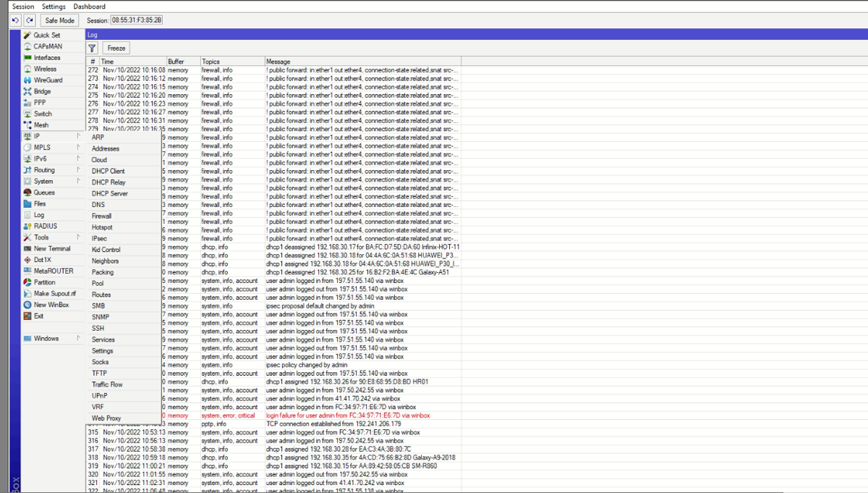
Task: Select 'TCP connection established from 192.241.206.179' row
Action: (x=273, y=424)
